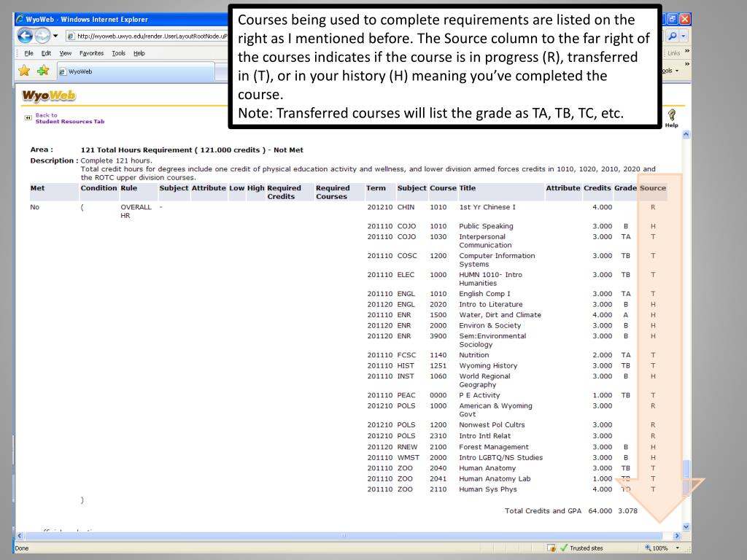Open the Favorites menu
Image resolution: width=747 pixels, height=560 pixels.
point(91,53)
